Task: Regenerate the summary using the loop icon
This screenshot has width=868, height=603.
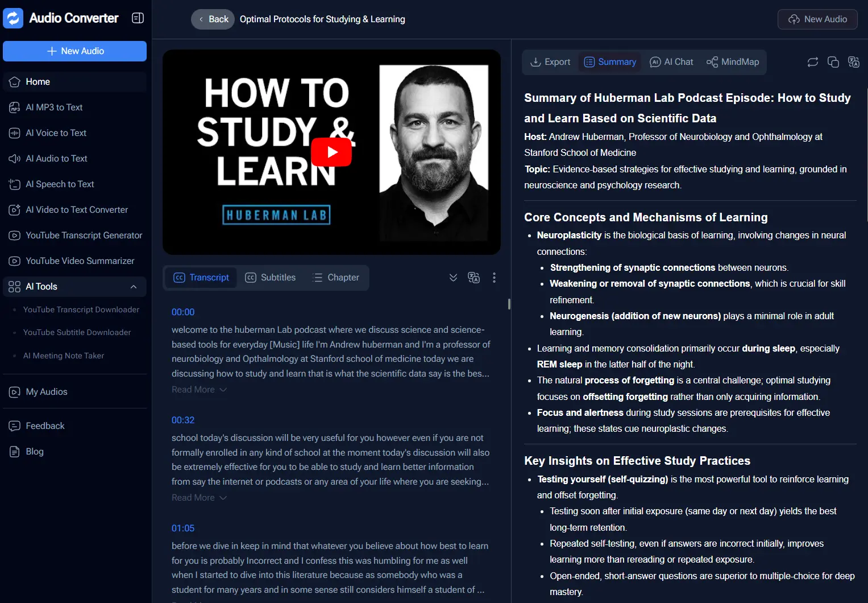Action: coord(812,62)
